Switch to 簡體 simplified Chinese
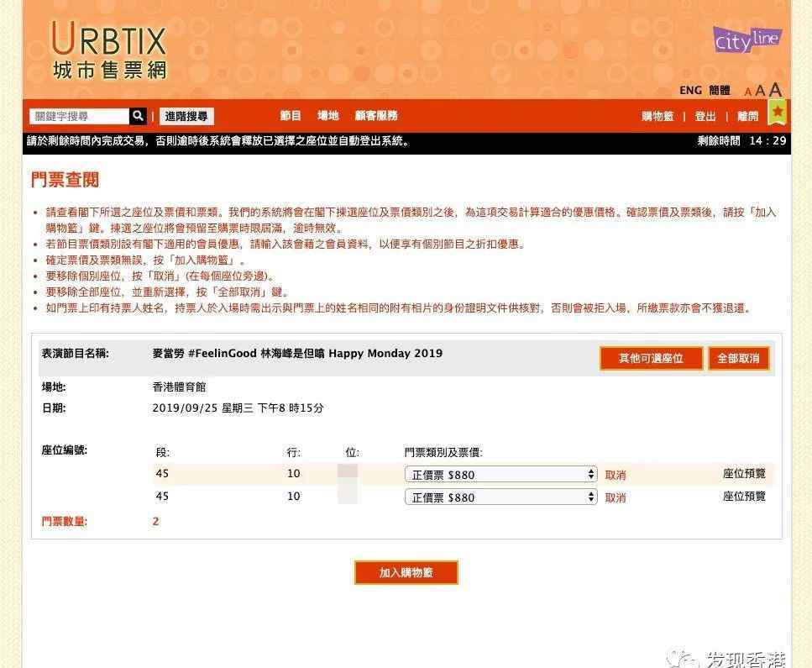Viewport: 812px width, 668px height. 720,90
